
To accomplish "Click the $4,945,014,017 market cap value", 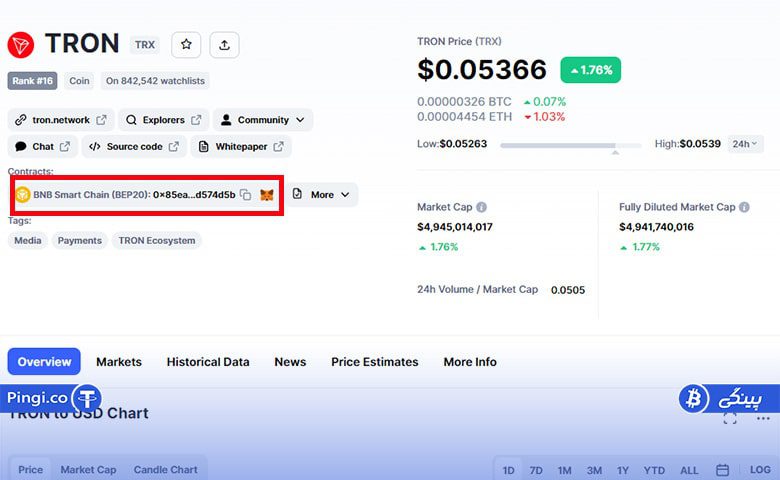I will pyautogui.click(x=455, y=227).
